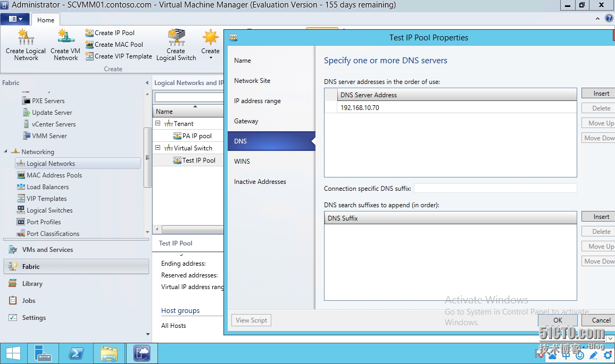Click the Host groups heading link
The image size is (615, 364).
(x=180, y=310)
